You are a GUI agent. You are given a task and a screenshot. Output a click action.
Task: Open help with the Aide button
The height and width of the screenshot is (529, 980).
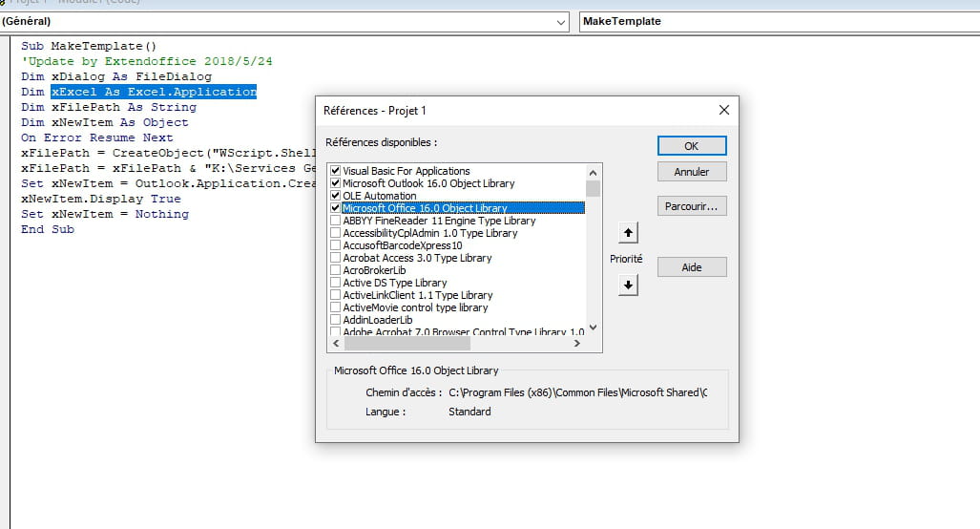692,267
